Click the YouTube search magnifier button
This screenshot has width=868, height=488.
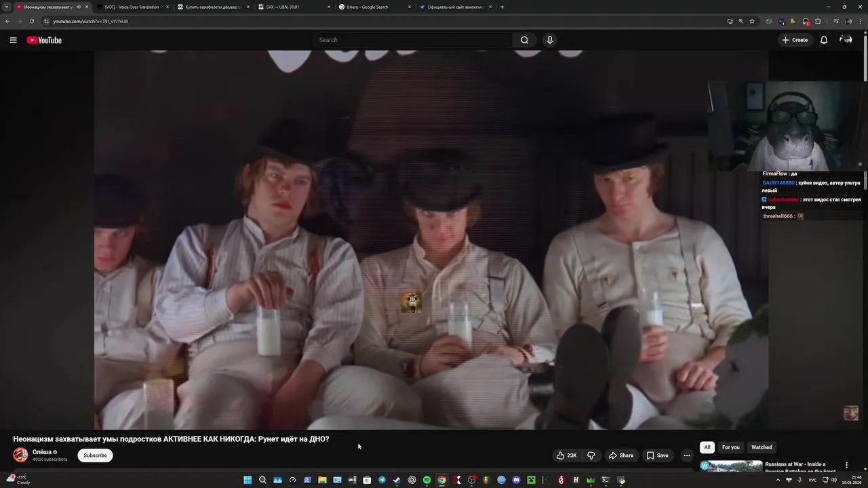[524, 40]
